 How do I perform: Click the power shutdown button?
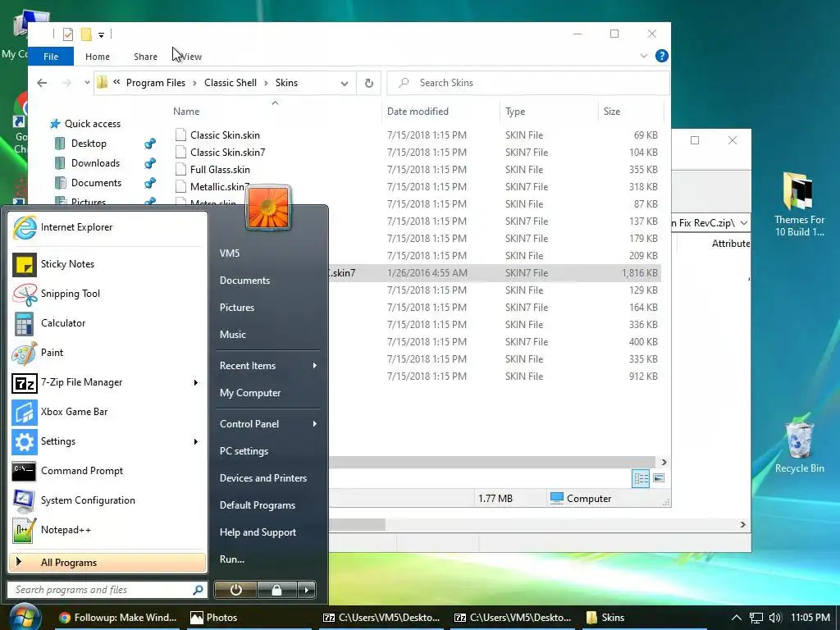point(235,590)
